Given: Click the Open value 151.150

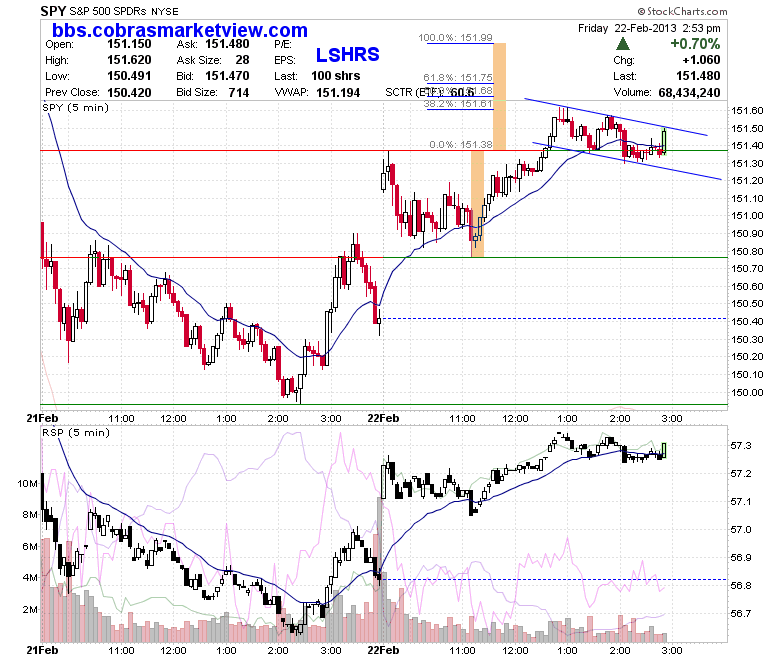Looking at the screenshot, I should coord(129,44).
